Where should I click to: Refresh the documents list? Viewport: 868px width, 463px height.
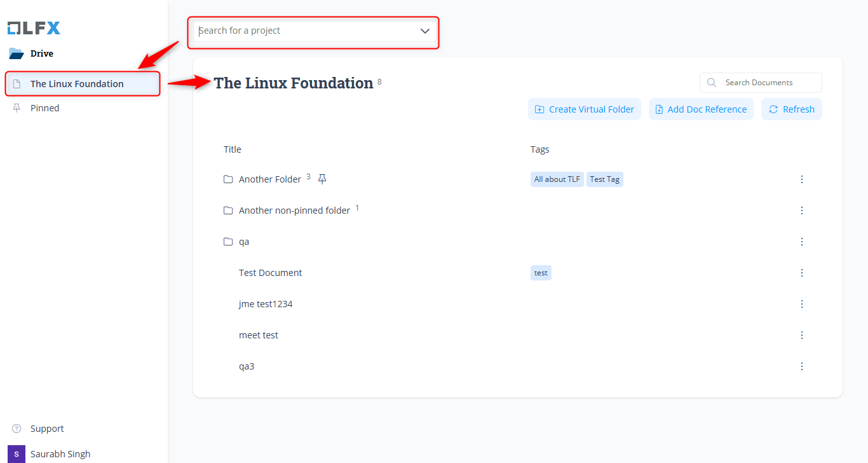point(792,109)
